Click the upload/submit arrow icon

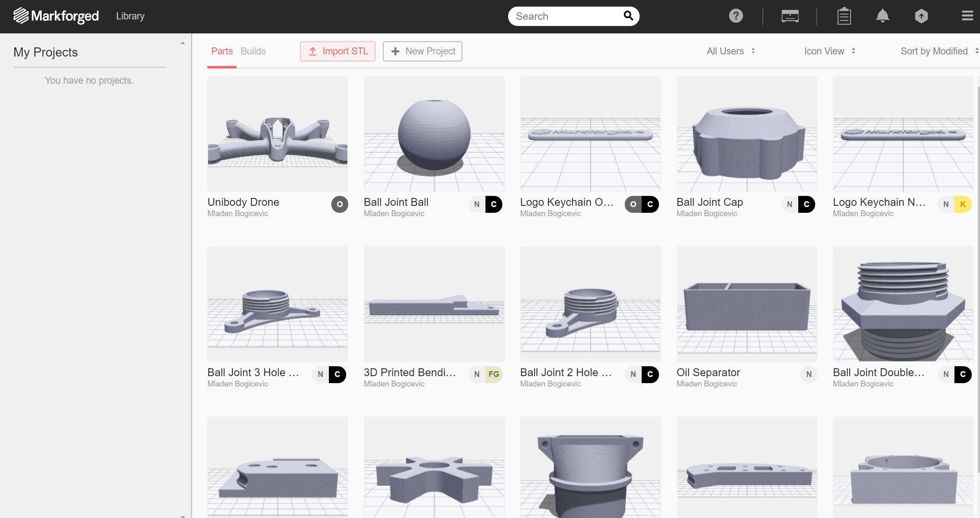[921, 16]
